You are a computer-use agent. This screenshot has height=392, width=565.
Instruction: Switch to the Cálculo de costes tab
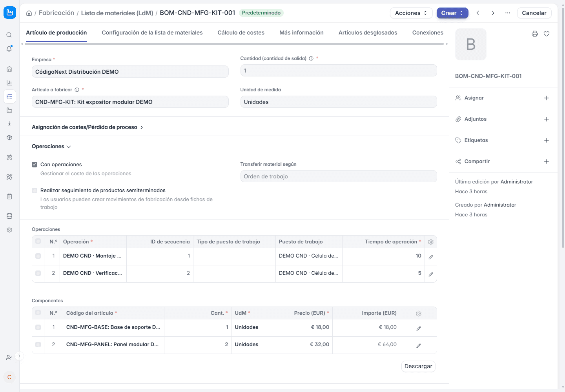point(241,33)
